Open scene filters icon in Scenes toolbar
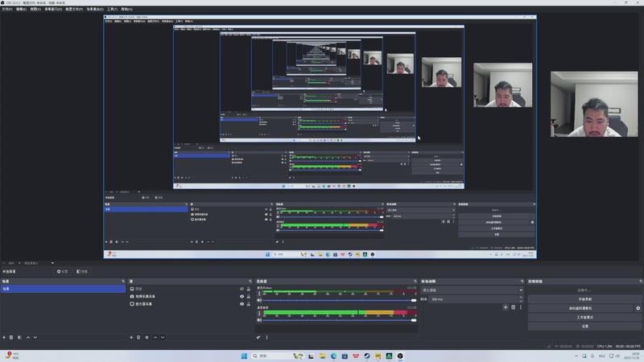This screenshot has width=644, height=362. click(19, 337)
